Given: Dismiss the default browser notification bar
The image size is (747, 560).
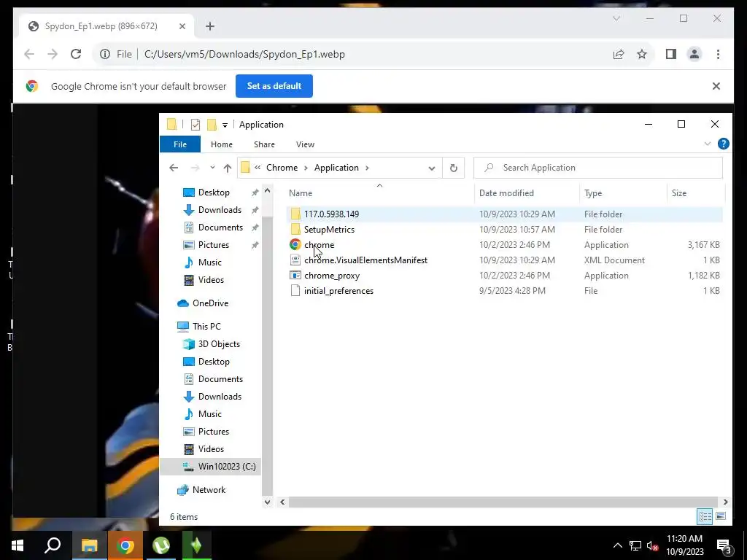Looking at the screenshot, I should point(716,86).
